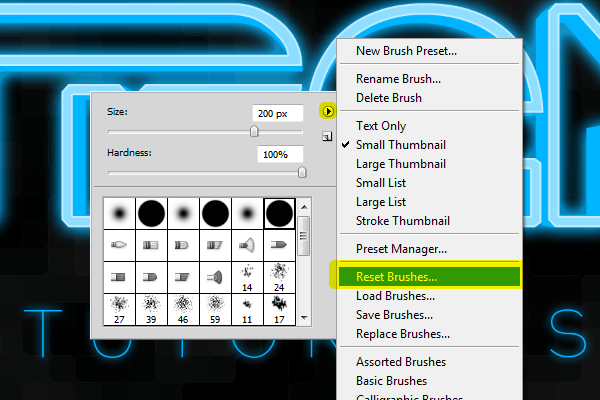Click the Size slider handle
The width and height of the screenshot is (600, 400).
point(254,131)
